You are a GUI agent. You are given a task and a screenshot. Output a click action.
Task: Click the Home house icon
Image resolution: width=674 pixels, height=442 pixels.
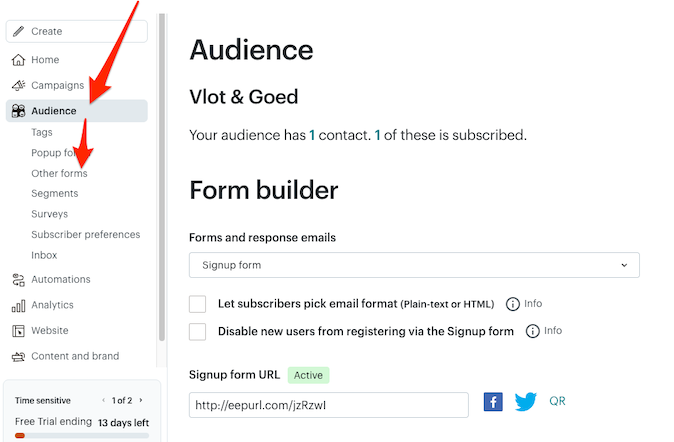pyautogui.click(x=18, y=60)
